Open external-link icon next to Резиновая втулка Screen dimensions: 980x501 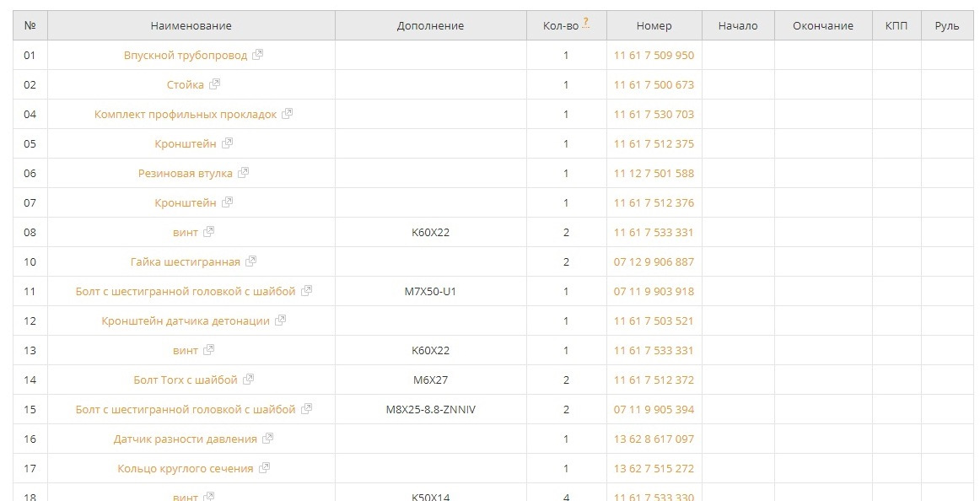(244, 173)
